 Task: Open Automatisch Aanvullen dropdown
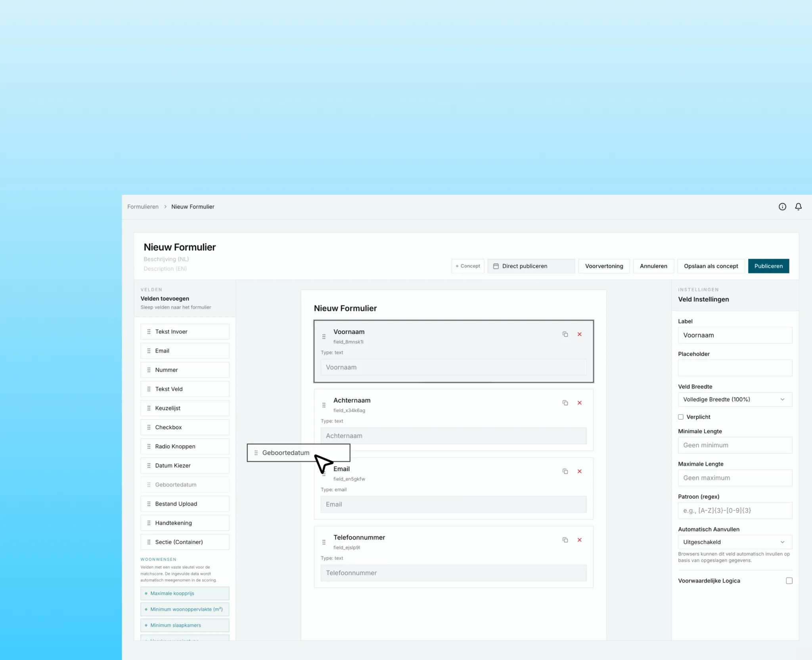point(735,542)
